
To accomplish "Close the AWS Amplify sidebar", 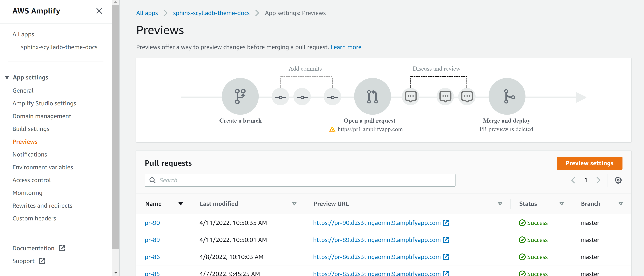I will click(x=99, y=11).
